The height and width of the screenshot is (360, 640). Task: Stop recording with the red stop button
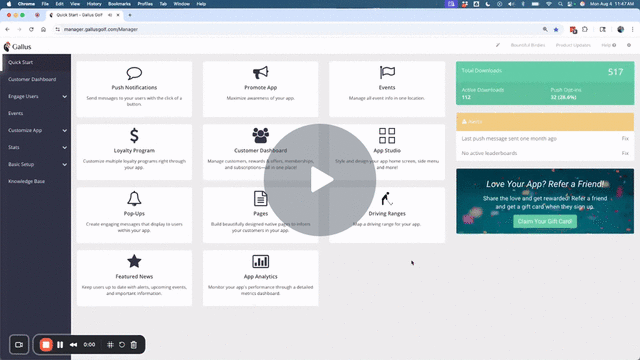pyautogui.click(x=46, y=345)
